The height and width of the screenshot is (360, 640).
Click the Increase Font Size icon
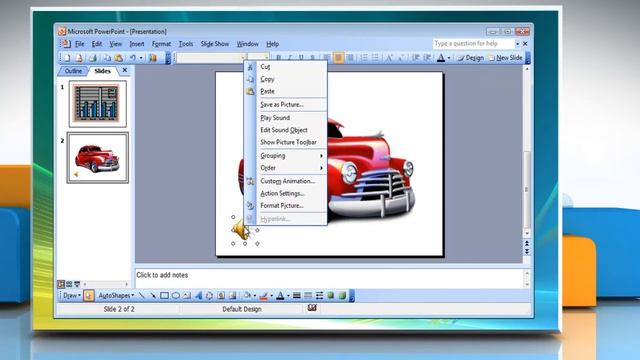(389, 58)
